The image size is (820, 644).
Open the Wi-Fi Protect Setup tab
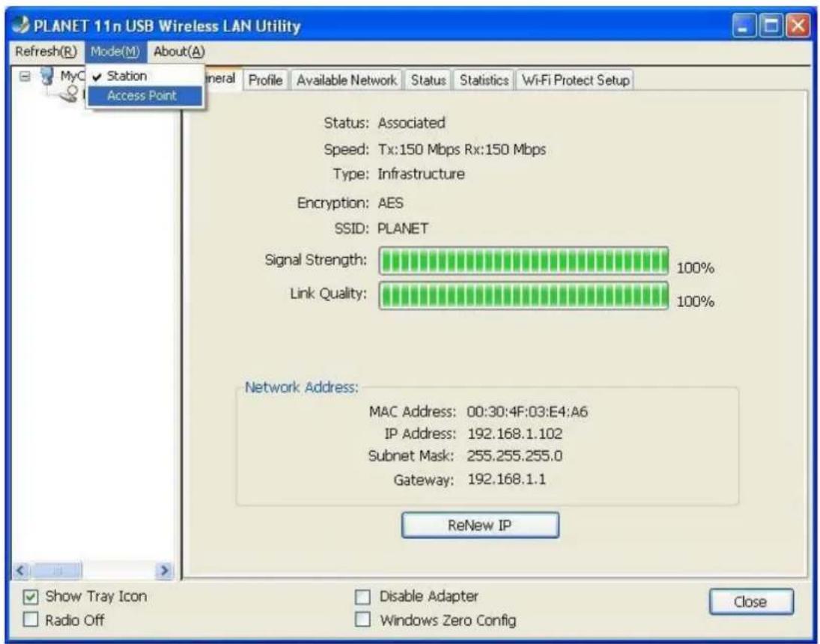(x=575, y=80)
